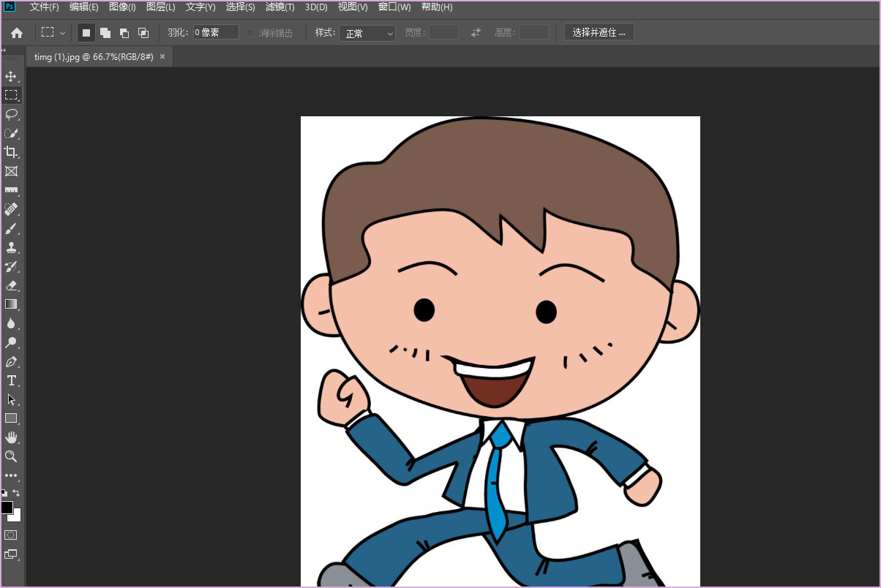Image resolution: width=881 pixels, height=588 pixels.
Task: Click the 选择并遮住 button
Action: (599, 33)
